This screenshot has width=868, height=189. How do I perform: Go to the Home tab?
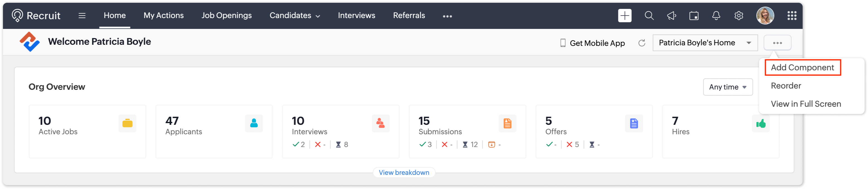coord(115,16)
